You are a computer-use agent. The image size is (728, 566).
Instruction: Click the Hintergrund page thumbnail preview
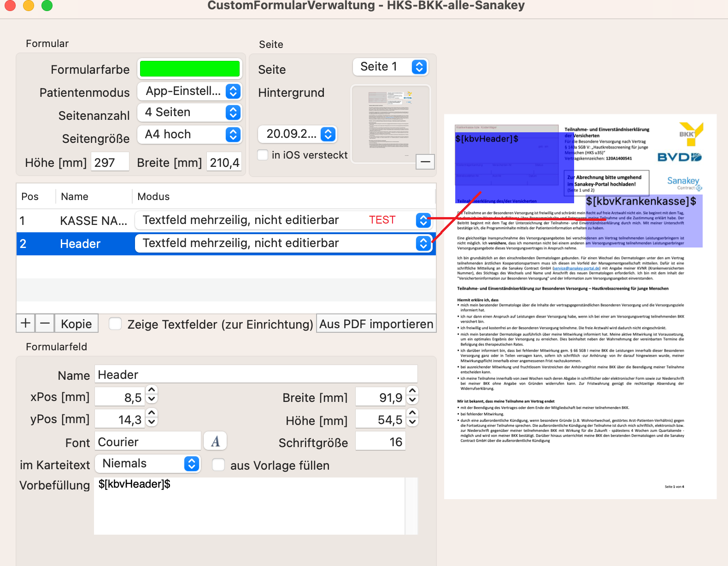tap(391, 124)
